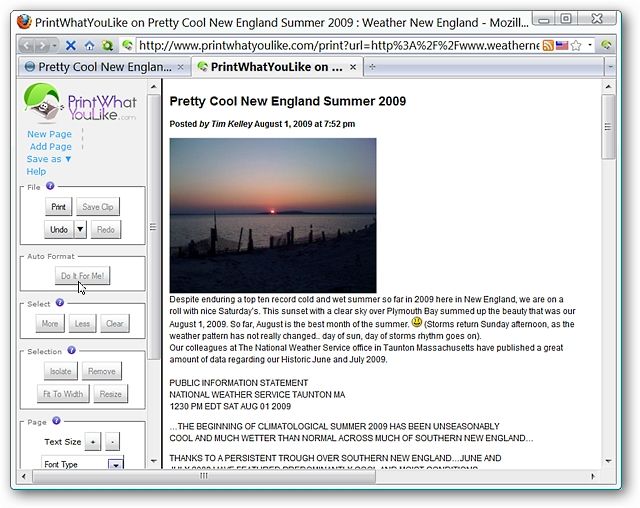Close the Pretty Cool New England tab
Viewport: 640px width, 508px height.
[x=180, y=67]
